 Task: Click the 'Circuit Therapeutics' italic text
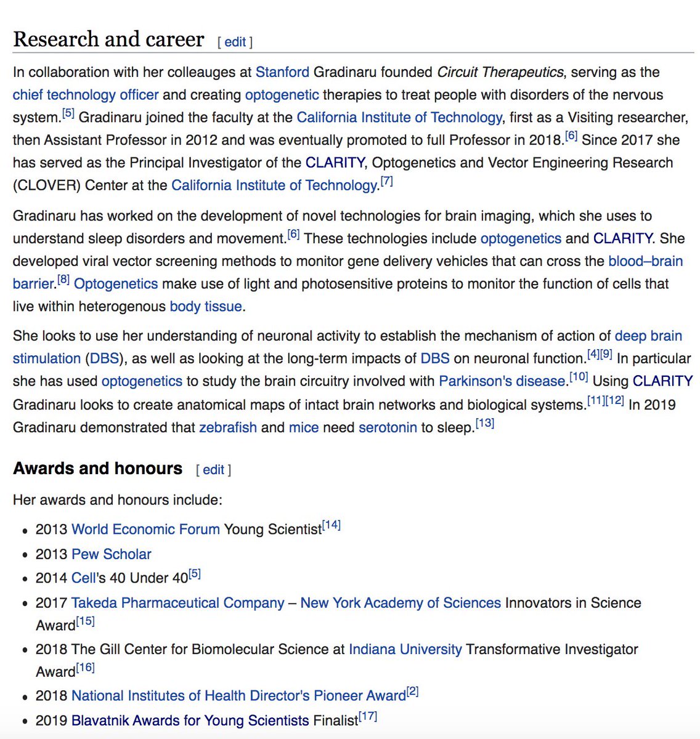coord(500,72)
